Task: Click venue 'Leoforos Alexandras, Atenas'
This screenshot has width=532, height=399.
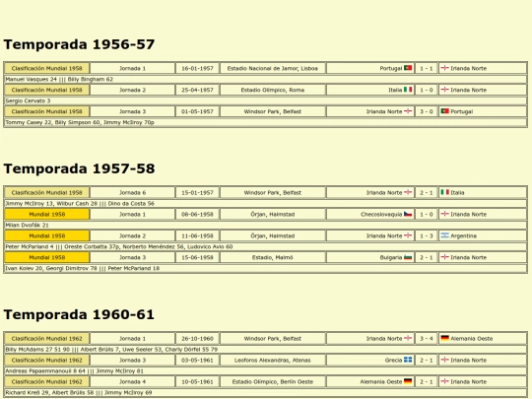Action: 273,360
